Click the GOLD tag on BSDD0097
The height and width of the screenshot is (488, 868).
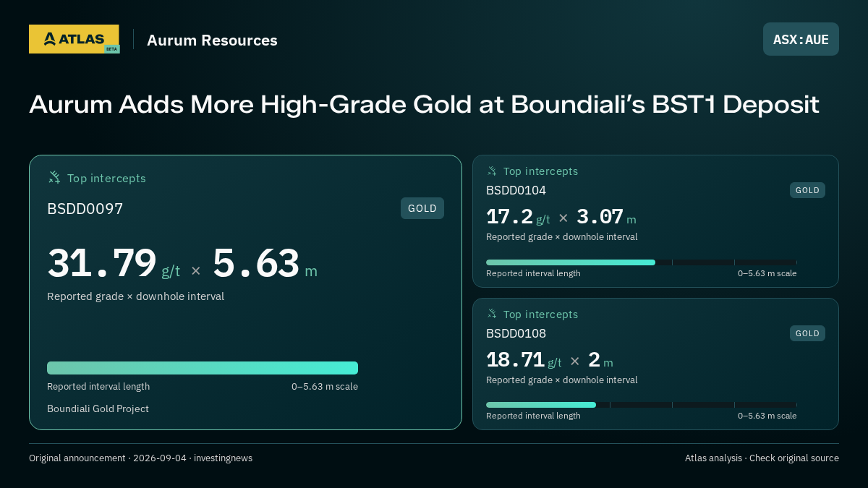point(422,208)
